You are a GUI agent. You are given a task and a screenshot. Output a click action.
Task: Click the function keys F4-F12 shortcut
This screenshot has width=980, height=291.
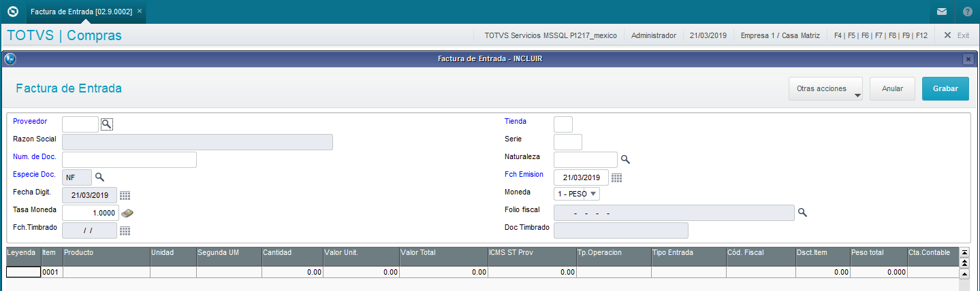881,35
